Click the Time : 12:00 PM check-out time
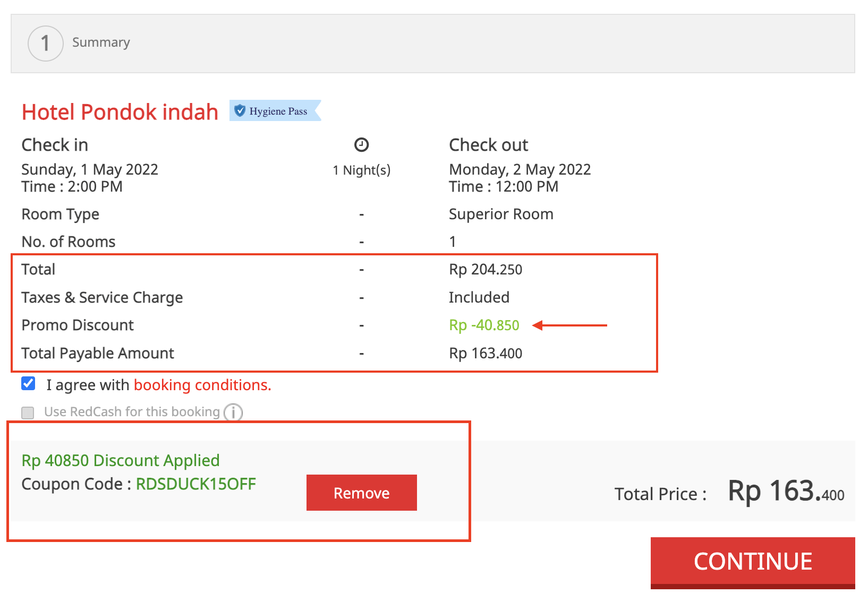This screenshot has height=602, width=868. pos(504,187)
